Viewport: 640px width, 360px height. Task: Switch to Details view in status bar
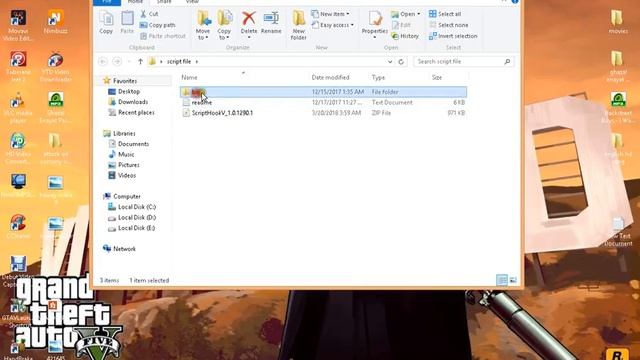coord(502,280)
